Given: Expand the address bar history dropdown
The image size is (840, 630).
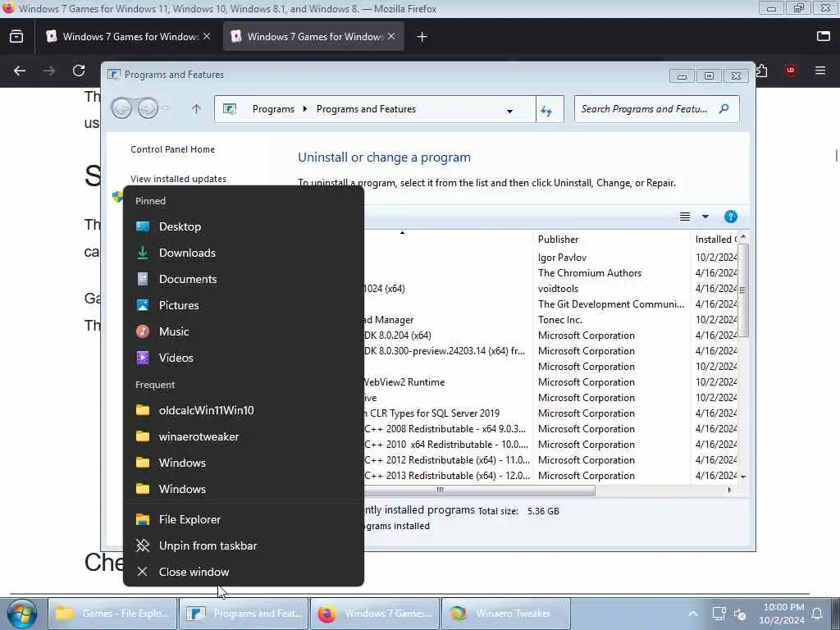Looking at the screenshot, I should click(509, 111).
